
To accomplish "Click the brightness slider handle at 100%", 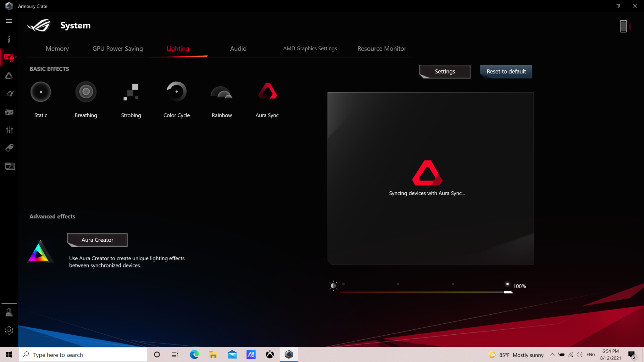I will pos(508,292).
